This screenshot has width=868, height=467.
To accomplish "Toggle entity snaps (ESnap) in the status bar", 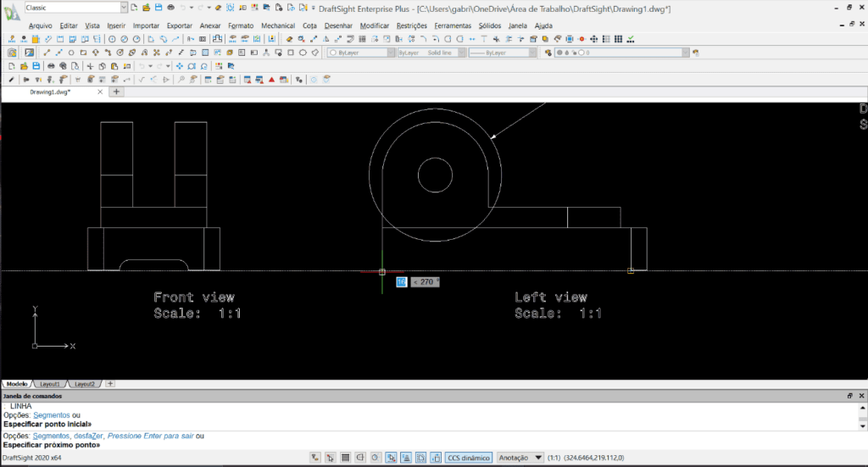I will point(391,458).
